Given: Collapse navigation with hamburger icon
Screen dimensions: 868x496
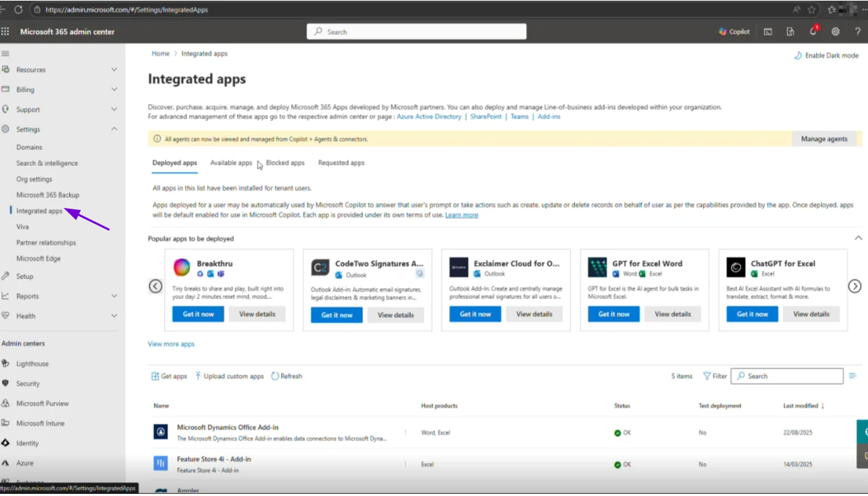Looking at the screenshot, I should point(6,54).
